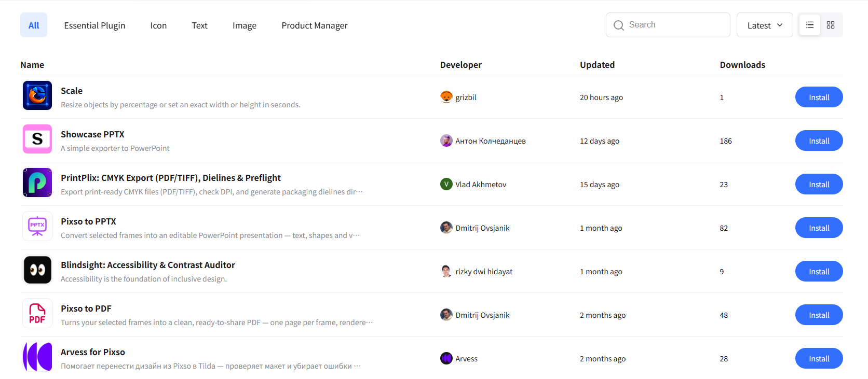Click the search magnifier icon
Screen dimensions: 868x379
619,25
